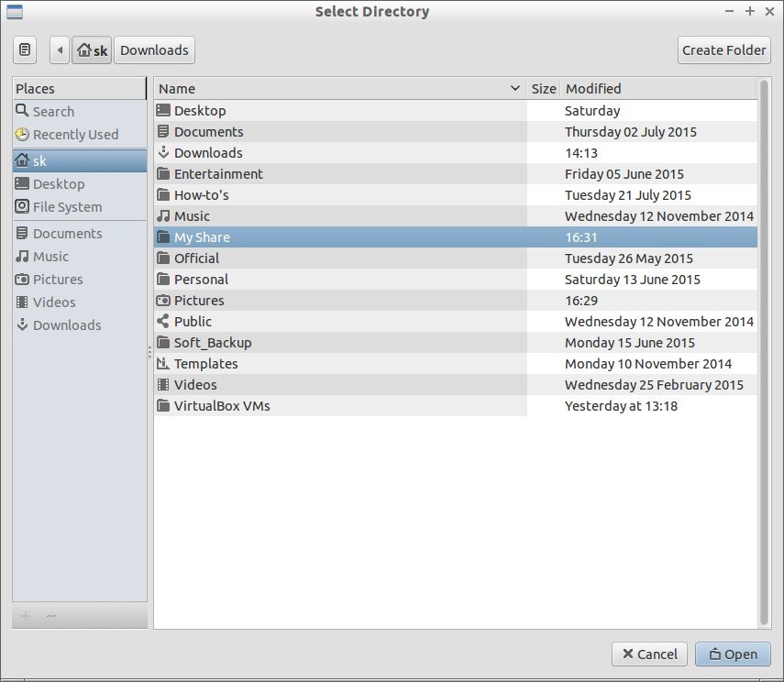Select the 'Soft_Backup' folder name
This screenshot has height=682, width=784.
[x=213, y=343]
